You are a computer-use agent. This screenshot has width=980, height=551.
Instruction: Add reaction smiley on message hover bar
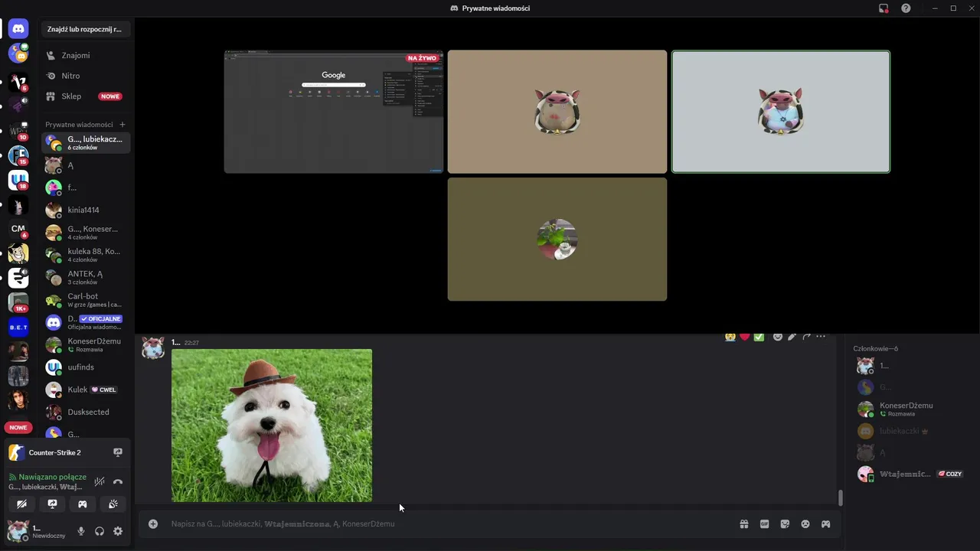pos(778,336)
